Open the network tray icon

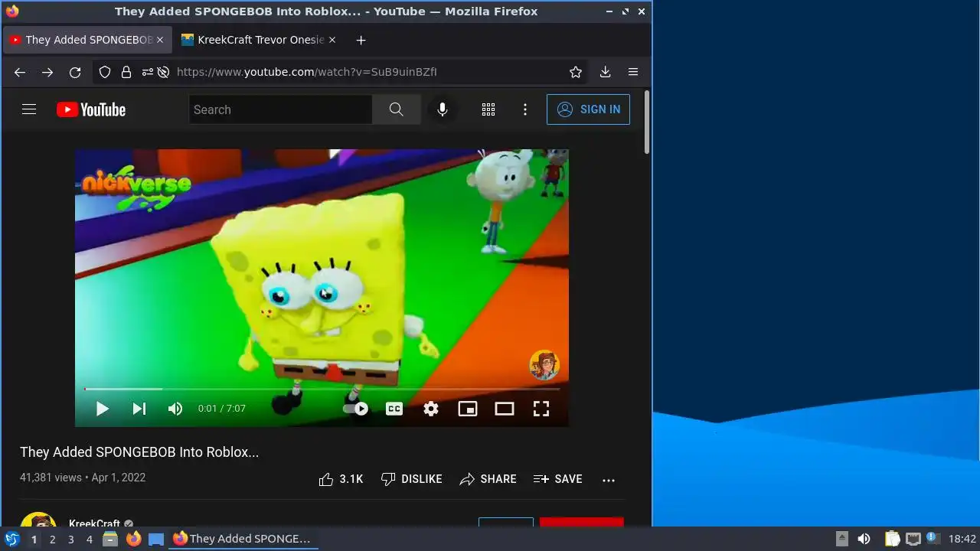click(x=913, y=539)
